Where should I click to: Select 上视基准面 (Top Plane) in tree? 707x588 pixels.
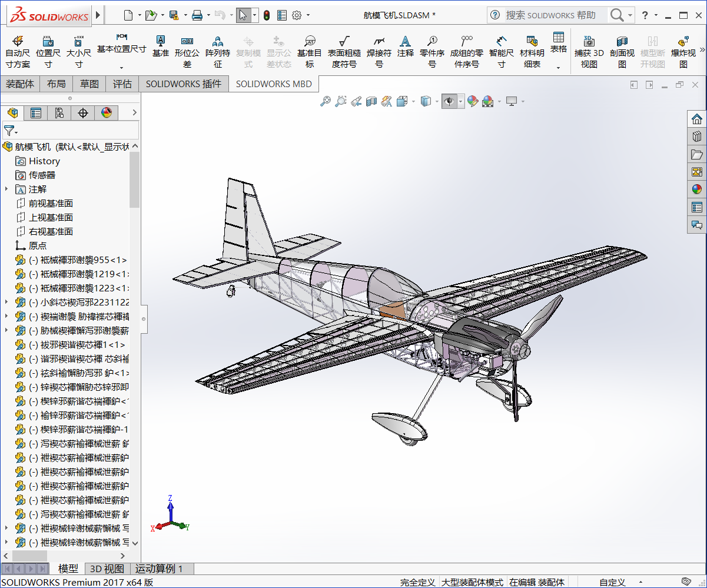(x=51, y=217)
